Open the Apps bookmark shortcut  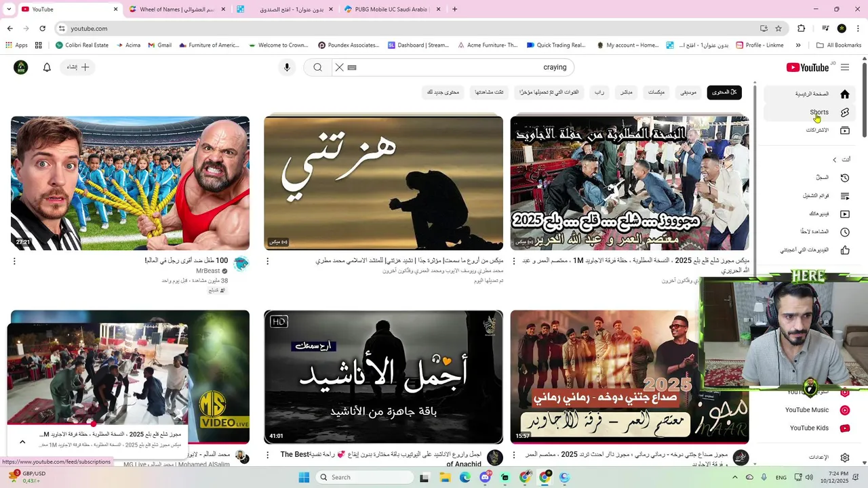16,45
